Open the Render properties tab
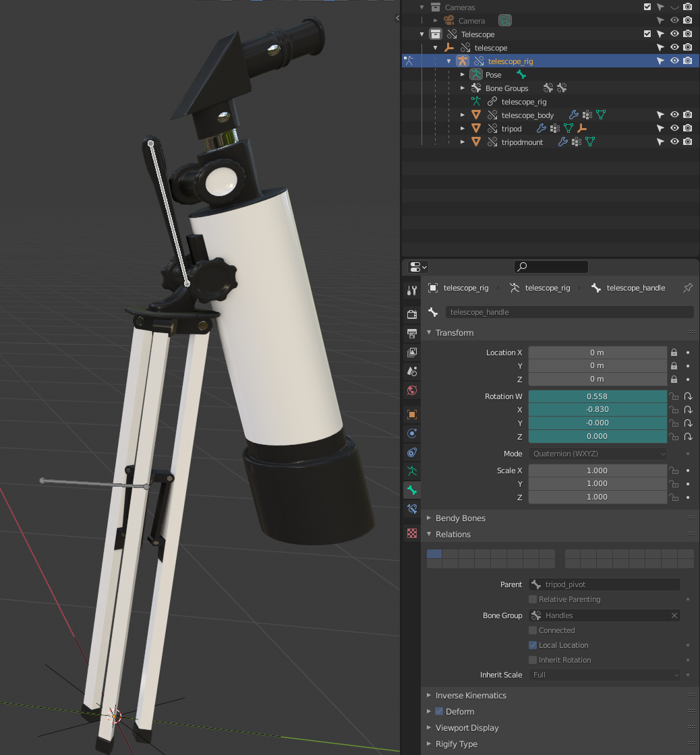The height and width of the screenshot is (755, 700). [412, 313]
